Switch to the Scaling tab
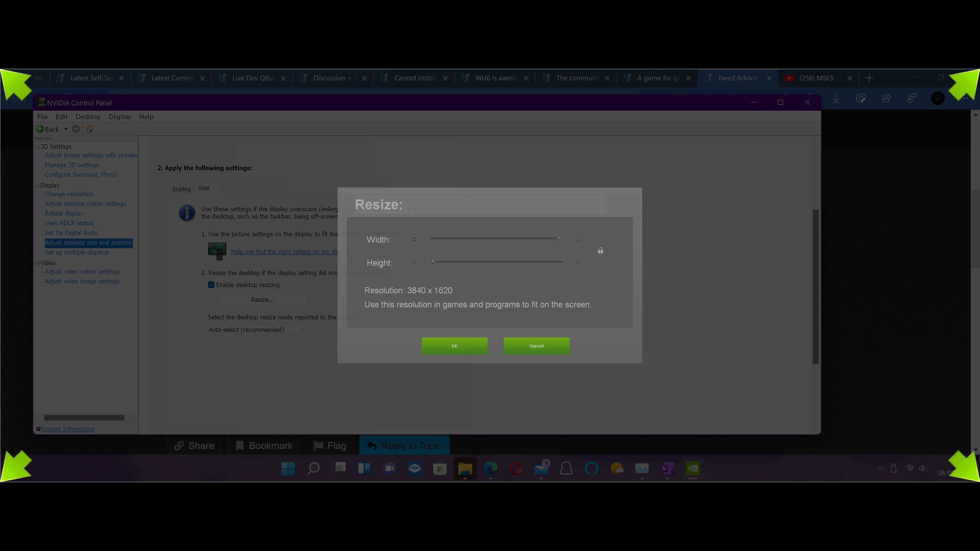 (x=181, y=189)
